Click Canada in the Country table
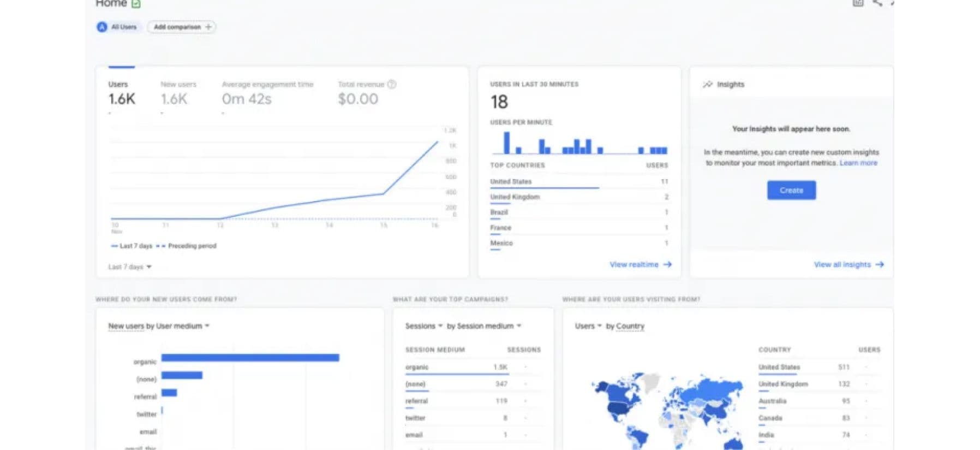Viewport: 980px width, 450px height. (770, 418)
